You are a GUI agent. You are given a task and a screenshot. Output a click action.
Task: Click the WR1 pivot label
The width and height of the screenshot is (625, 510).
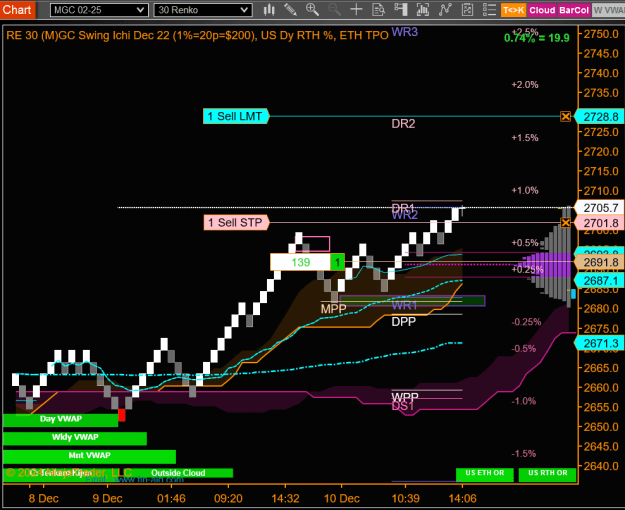[x=404, y=305]
